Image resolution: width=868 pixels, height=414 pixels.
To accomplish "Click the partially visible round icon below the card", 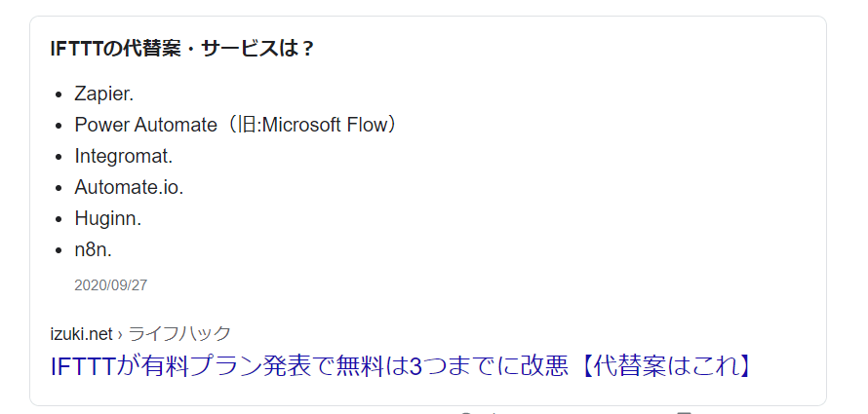I will coord(465,412).
